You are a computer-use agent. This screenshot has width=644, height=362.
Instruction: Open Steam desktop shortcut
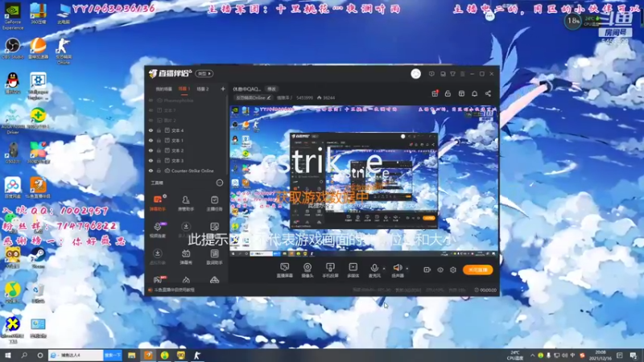[38, 257]
